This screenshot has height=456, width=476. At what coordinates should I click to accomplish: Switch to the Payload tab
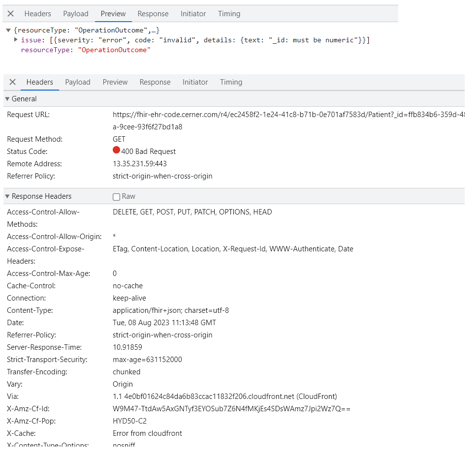click(75, 14)
